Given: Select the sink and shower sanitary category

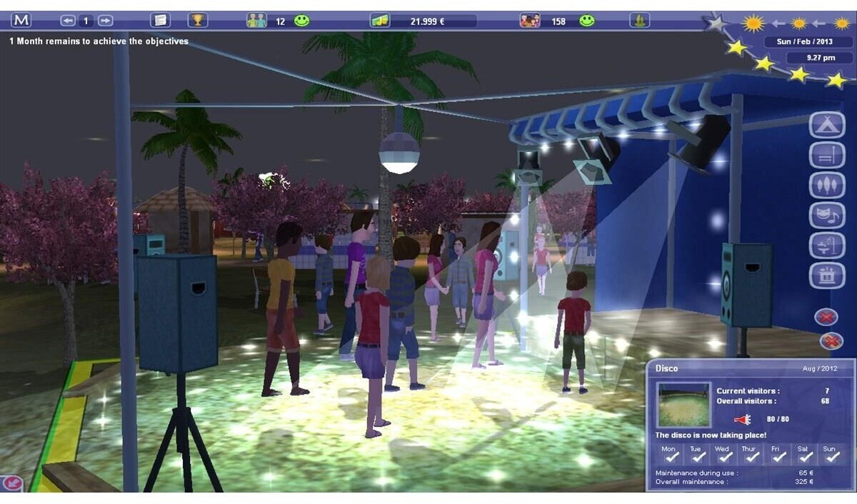Looking at the screenshot, I should [827, 246].
